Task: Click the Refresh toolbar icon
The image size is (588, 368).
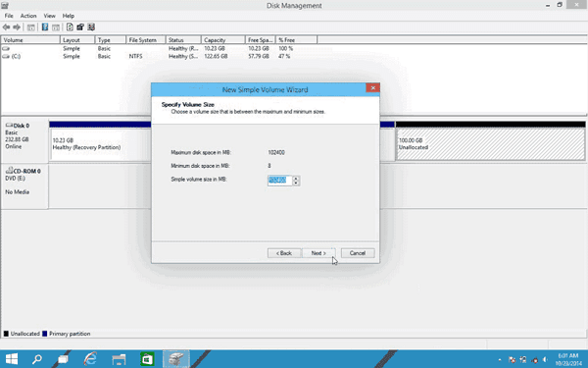Action: click(70, 27)
